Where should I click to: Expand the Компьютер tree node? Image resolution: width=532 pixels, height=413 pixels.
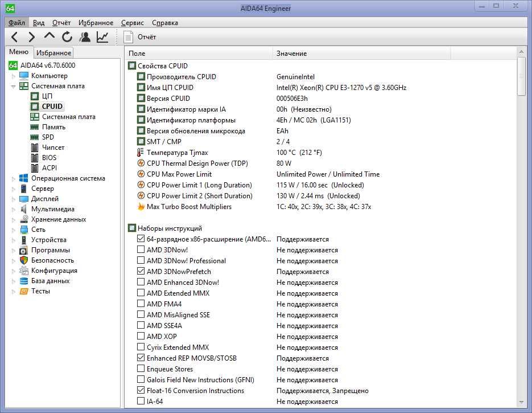click(14, 76)
